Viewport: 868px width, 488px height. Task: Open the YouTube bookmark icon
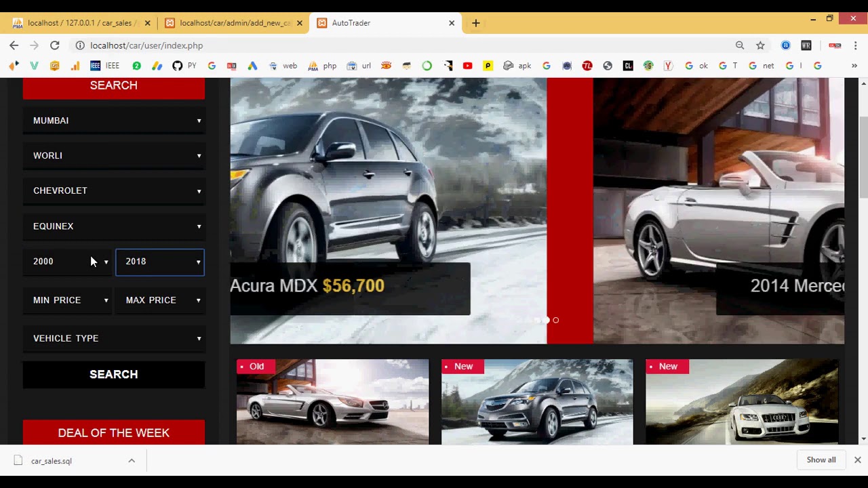tap(467, 66)
